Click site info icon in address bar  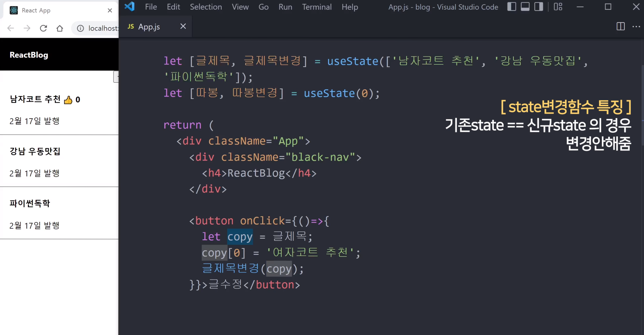point(80,28)
